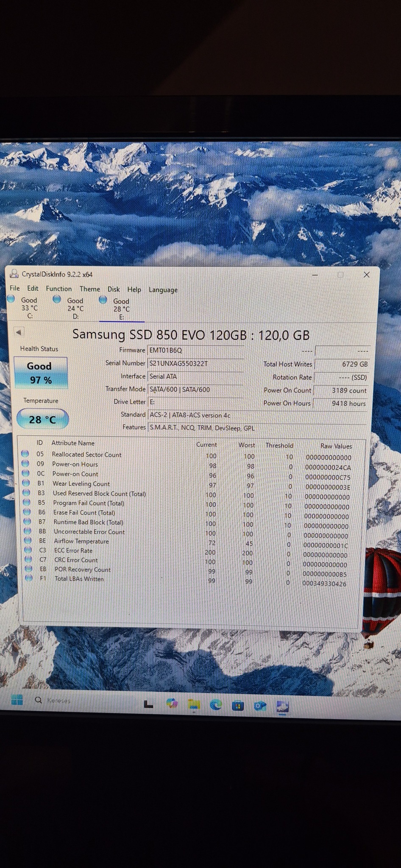Viewport: 401px width, 868px height.
Task: Click the Worst column header
Action: [247, 445]
